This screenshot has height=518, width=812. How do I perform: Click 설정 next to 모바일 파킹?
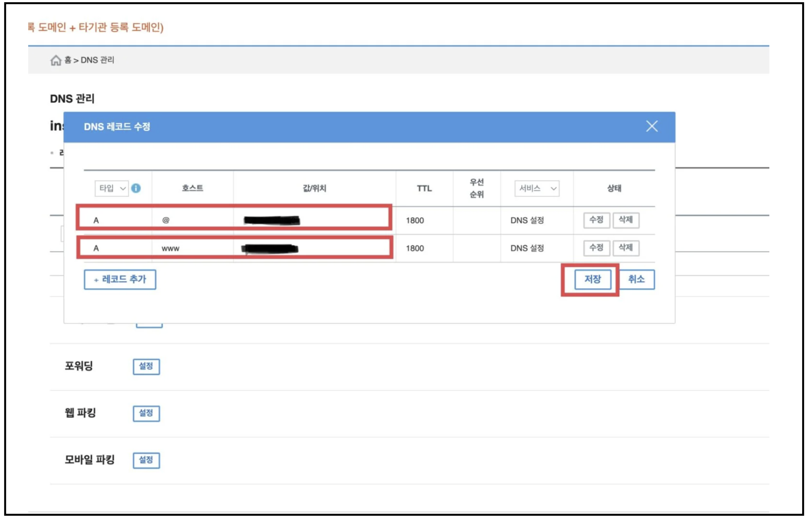click(x=146, y=460)
